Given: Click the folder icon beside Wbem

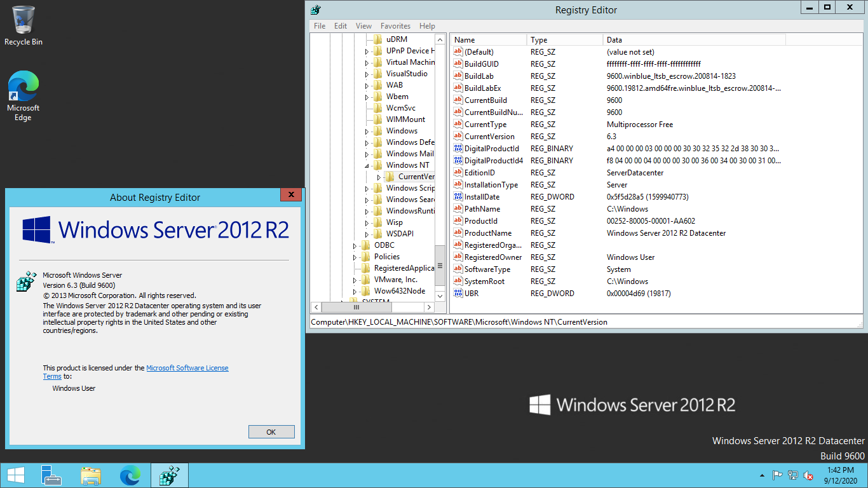Looking at the screenshot, I should (378, 97).
